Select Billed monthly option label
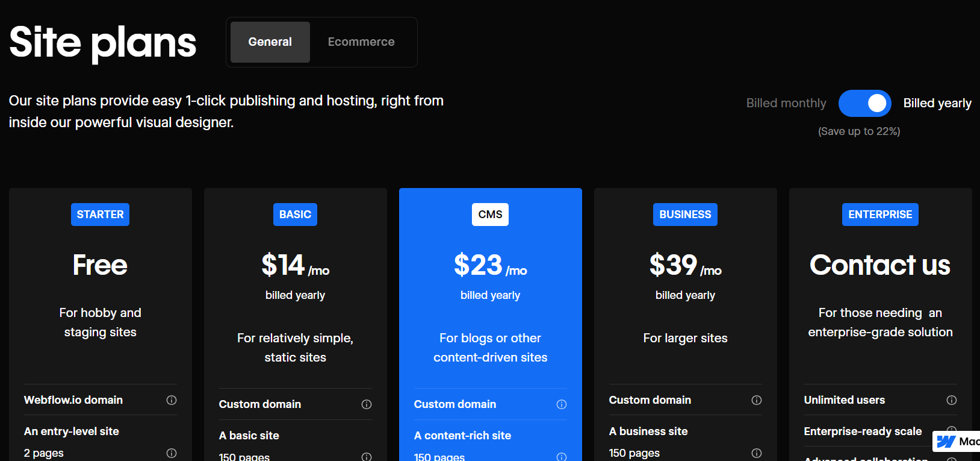The height and width of the screenshot is (461, 980). [786, 104]
